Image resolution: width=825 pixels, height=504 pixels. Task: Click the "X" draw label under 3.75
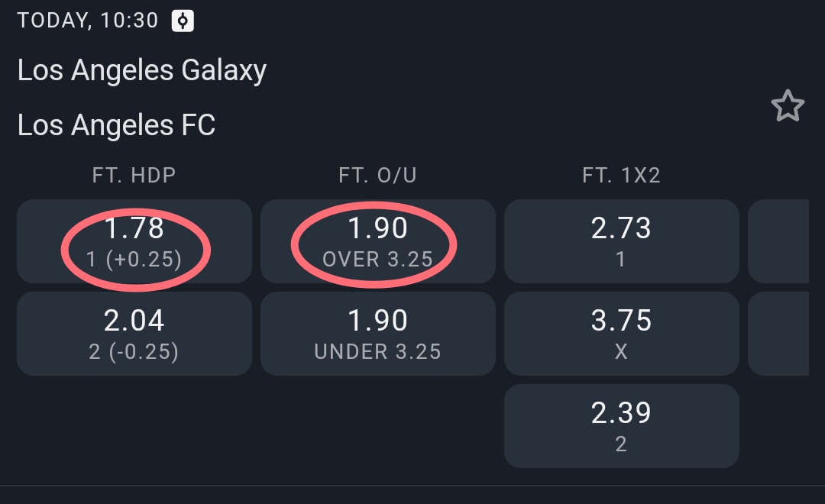tap(621, 351)
